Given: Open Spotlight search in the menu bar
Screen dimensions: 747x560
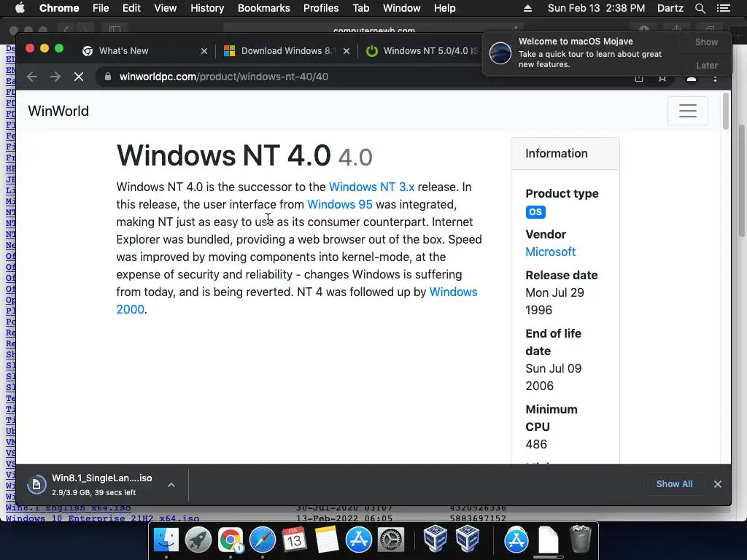Looking at the screenshot, I should point(700,8).
